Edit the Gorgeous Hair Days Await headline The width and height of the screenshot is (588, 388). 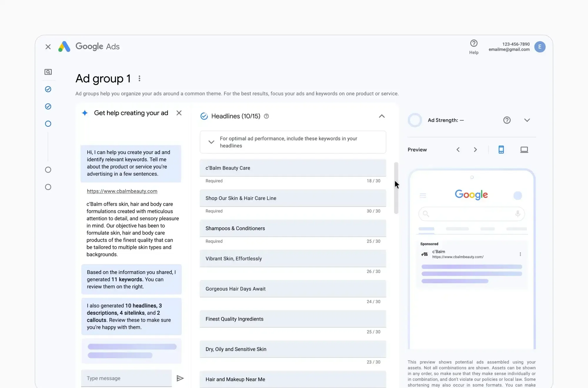[x=293, y=289]
